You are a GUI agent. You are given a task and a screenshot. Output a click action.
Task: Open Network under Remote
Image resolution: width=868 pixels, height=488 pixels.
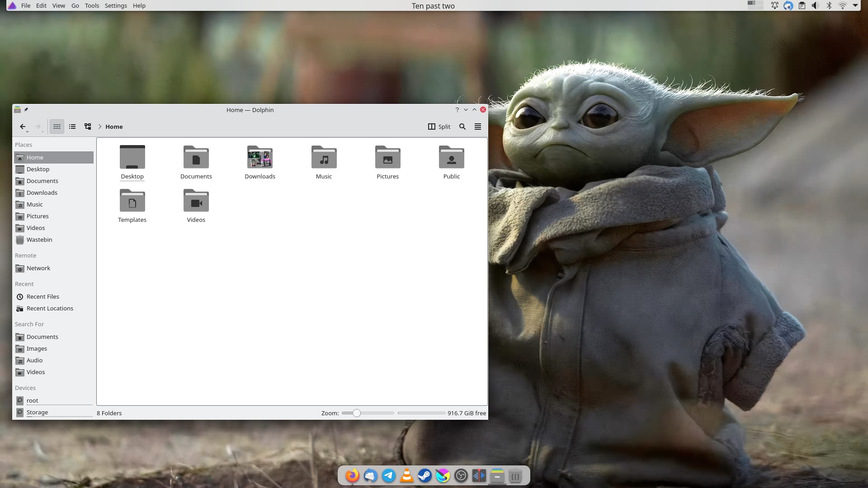(54, 268)
